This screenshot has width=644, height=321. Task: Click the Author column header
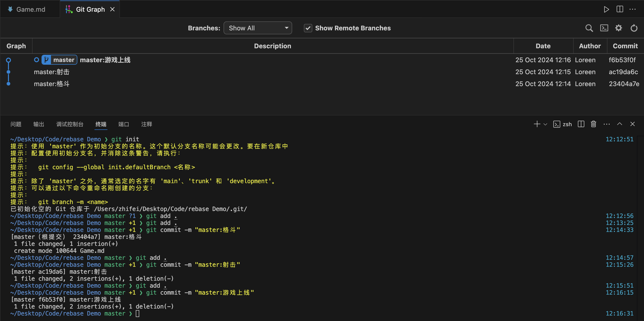pyautogui.click(x=590, y=46)
